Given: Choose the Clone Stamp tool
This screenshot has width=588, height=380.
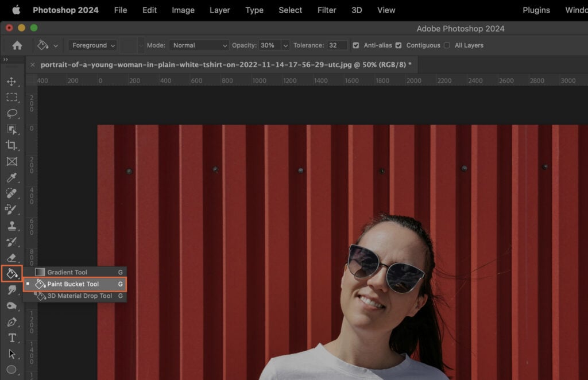Looking at the screenshot, I should coord(13,226).
